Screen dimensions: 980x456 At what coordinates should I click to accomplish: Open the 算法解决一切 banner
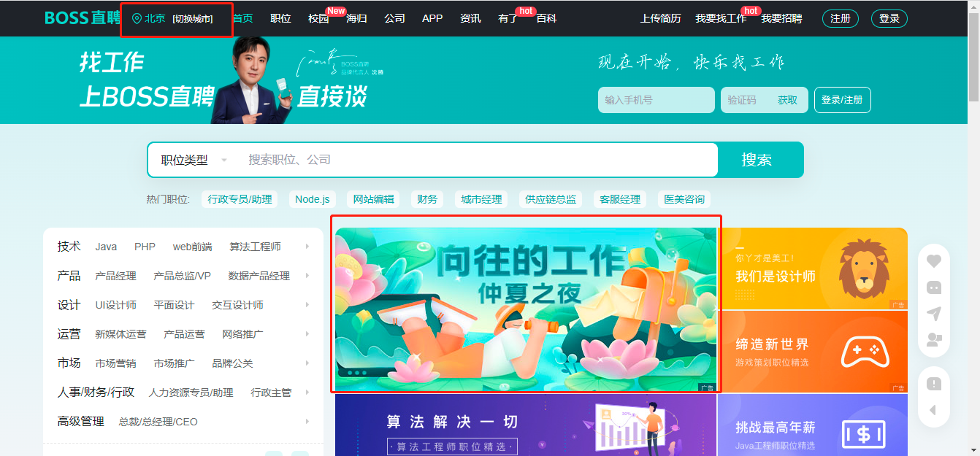pyautogui.click(x=526, y=425)
